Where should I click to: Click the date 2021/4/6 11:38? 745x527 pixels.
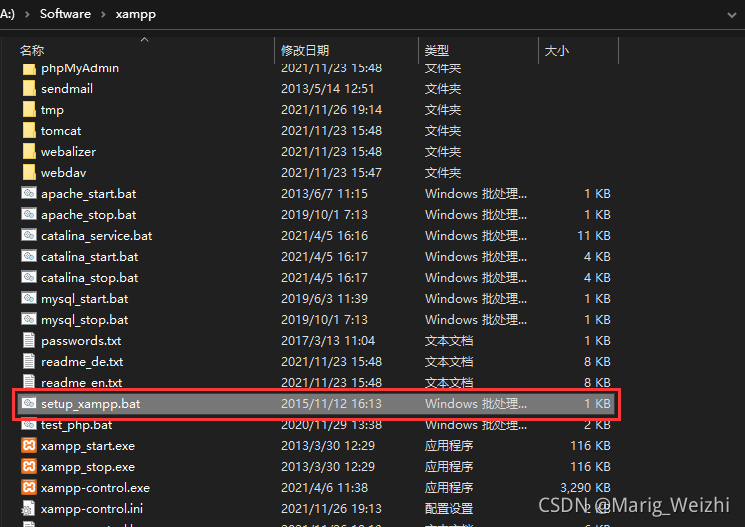(324, 488)
